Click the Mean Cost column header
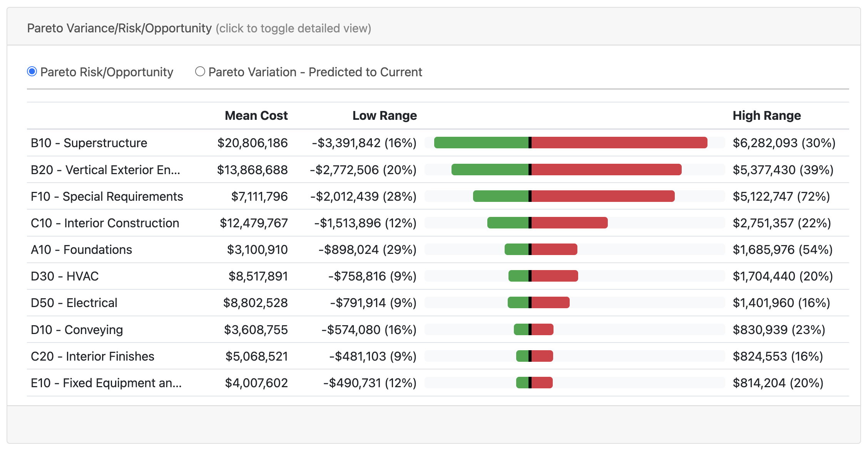This screenshot has height=450, width=868. pyautogui.click(x=256, y=116)
